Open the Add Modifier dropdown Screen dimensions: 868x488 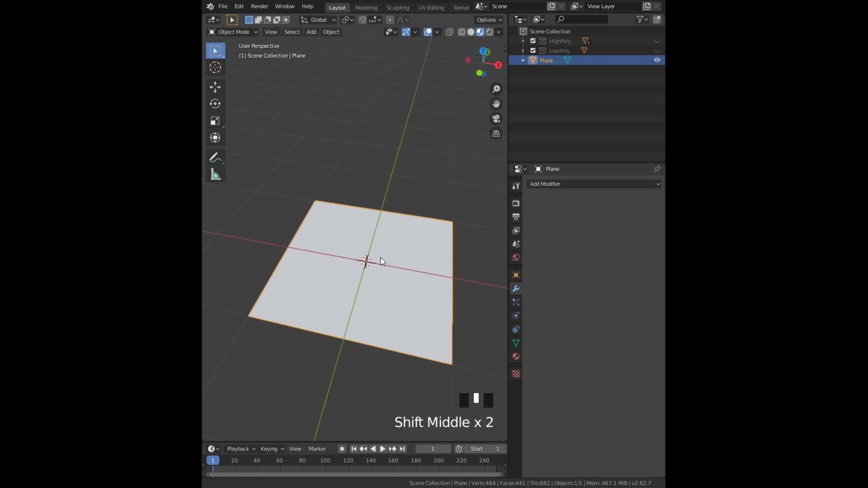594,184
